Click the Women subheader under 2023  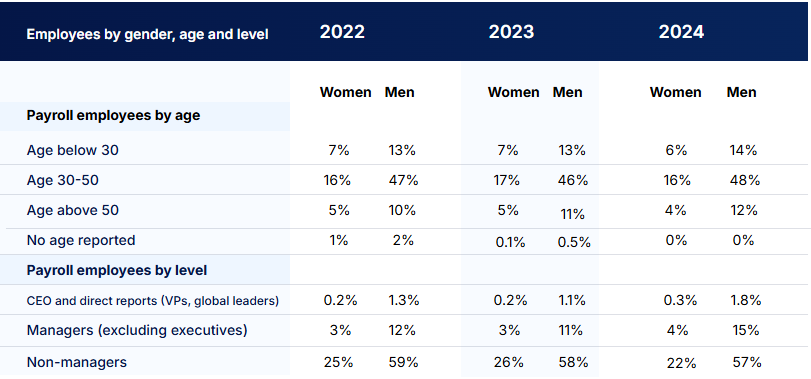coord(514,93)
